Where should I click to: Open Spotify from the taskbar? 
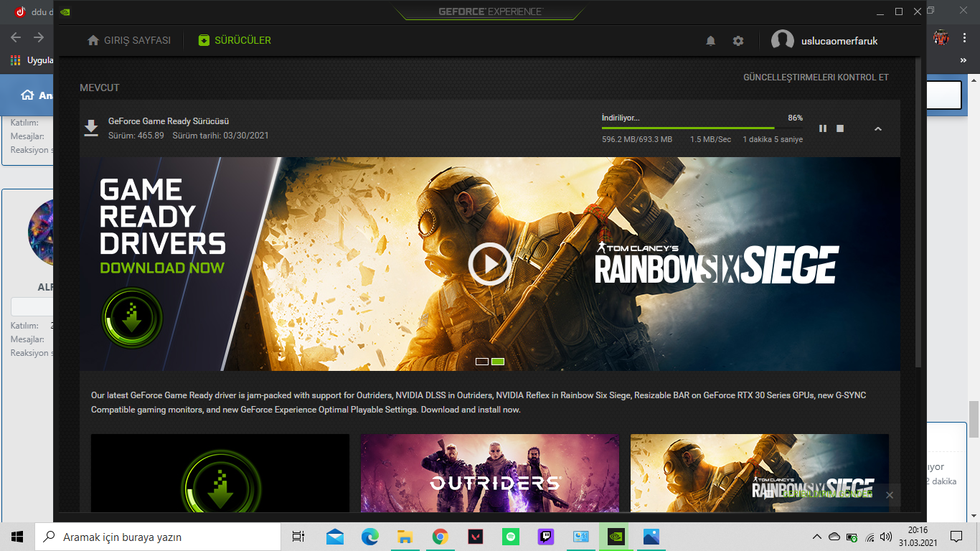pos(510,537)
